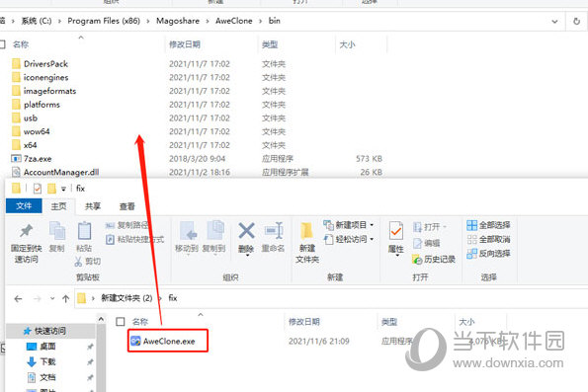The width and height of the screenshot is (588, 392).
Task: Click the Cut (剪切) scissors item
Action: pos(87,262)
